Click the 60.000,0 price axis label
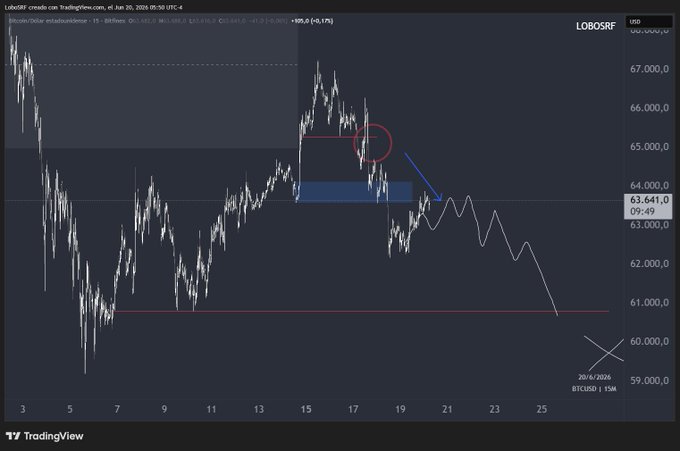The image size is (680, 451). (x=649, y=341)
